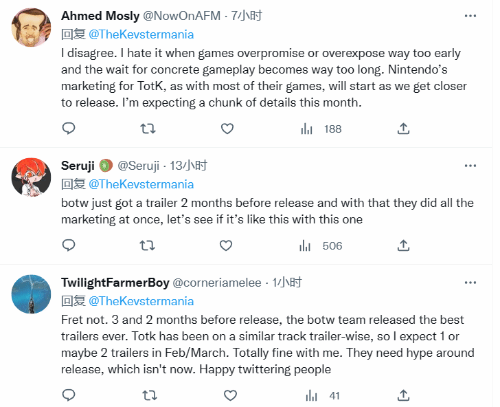Viewport: 500px width, 407px height.
Task: Open @TheKevstermania link in Seruji's reply
Action: click(141, 184)
